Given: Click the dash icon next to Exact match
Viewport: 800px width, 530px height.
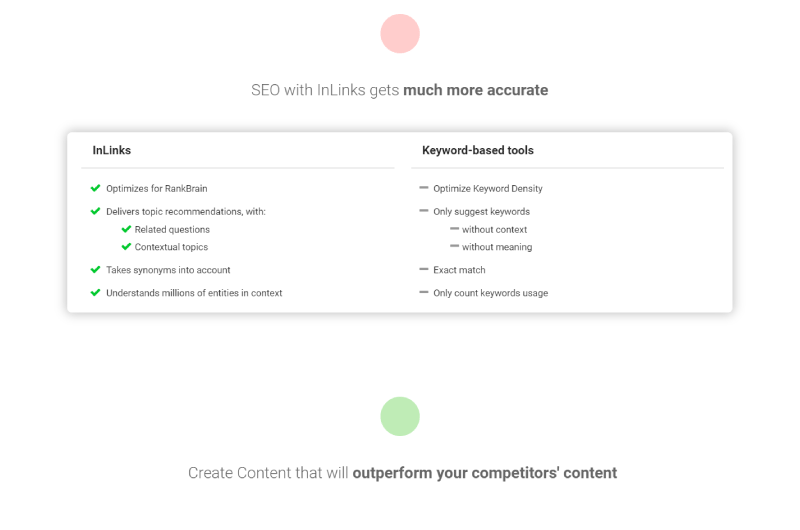Looking at the screenshot, I should click(423, 269).
